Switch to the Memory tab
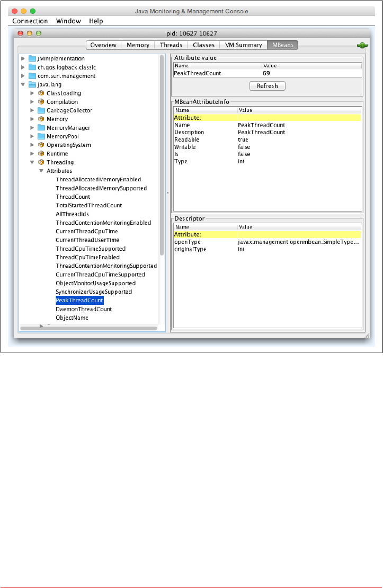 click(138, 45)
